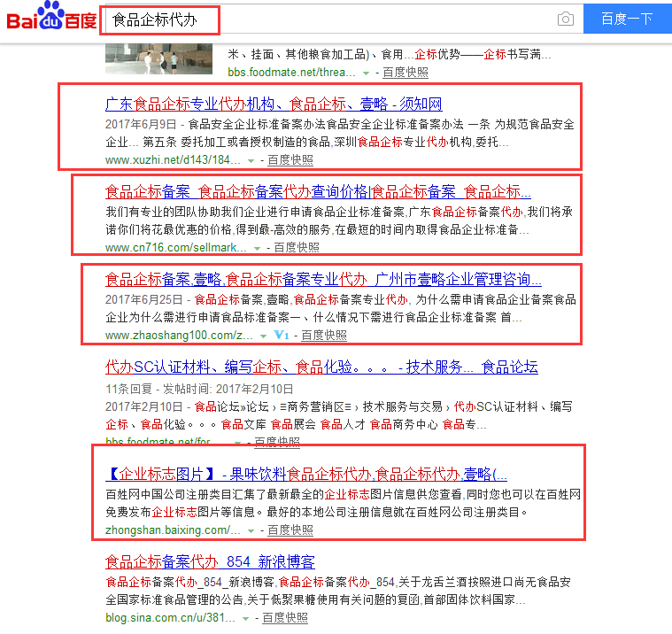Viewport: 672px width, 634px height.
Task: Open 代办SC认证材料、编写企标 食品论坛 result
Action: pos(321,367)
